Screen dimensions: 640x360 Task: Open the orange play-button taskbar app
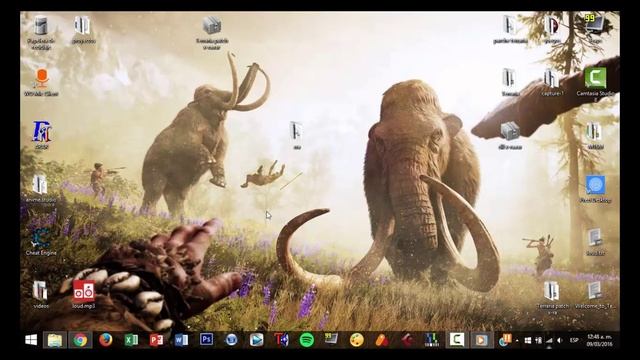[482, 340]
